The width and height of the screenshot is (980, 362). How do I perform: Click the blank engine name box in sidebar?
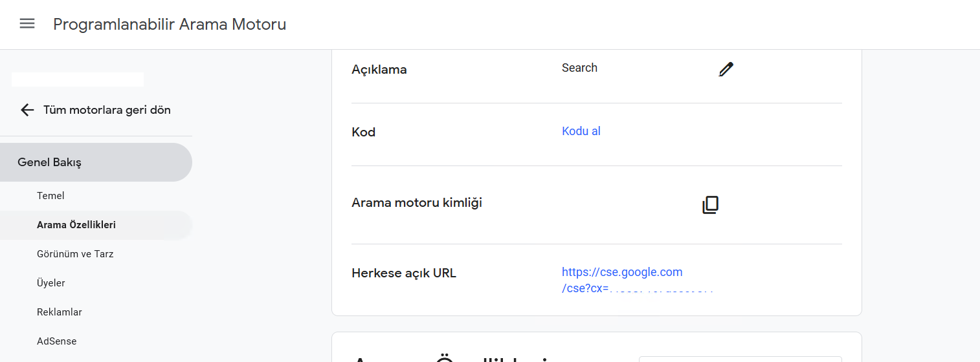[78, 80]
